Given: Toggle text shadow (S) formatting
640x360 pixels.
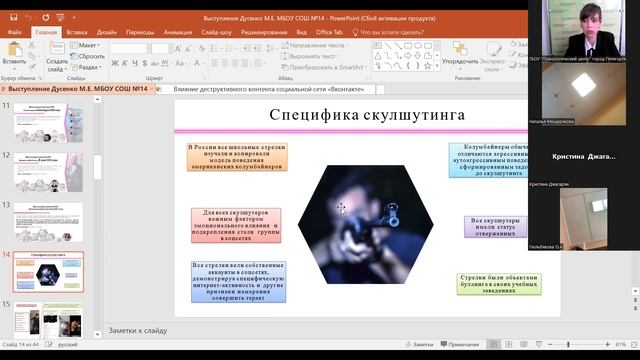Looking at the screenshot, I should [144, 63].
